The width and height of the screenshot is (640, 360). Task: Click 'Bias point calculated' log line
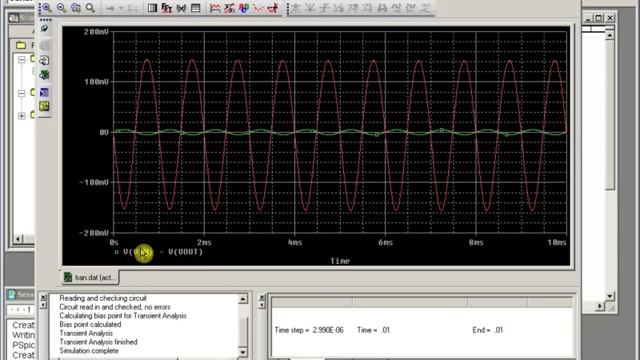click(x=90, y=324)
